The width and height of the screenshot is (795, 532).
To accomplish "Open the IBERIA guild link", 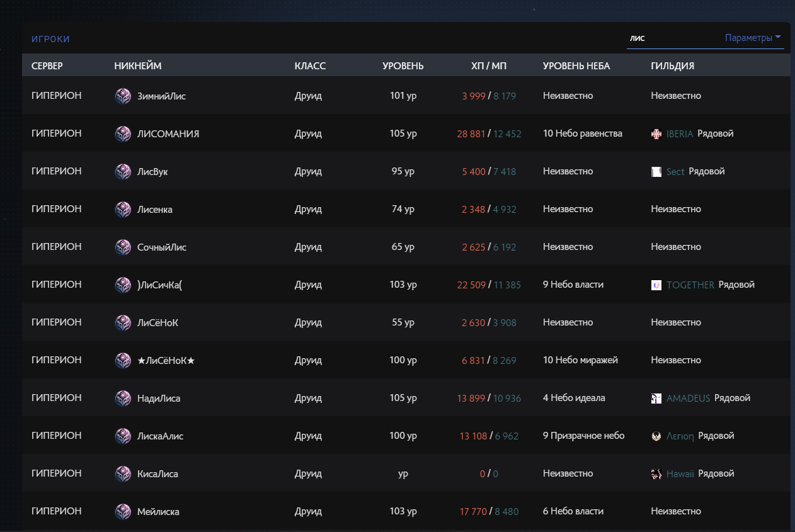I will [680, 134].
